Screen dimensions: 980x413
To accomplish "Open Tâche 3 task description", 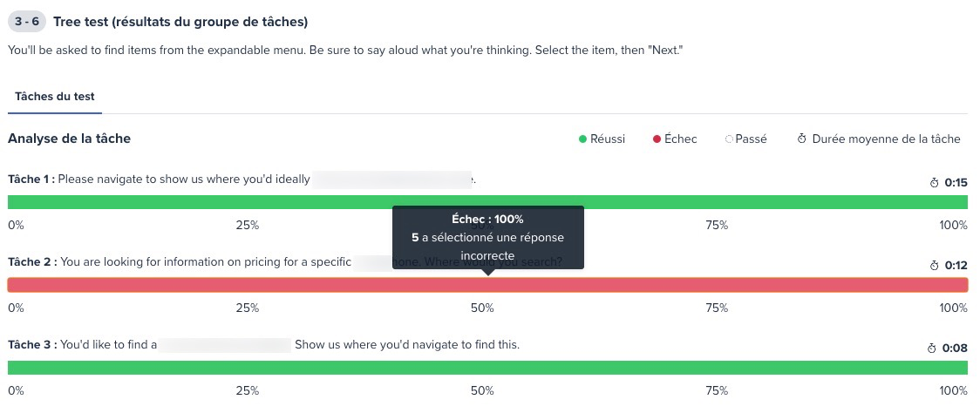I will (264, 344).
